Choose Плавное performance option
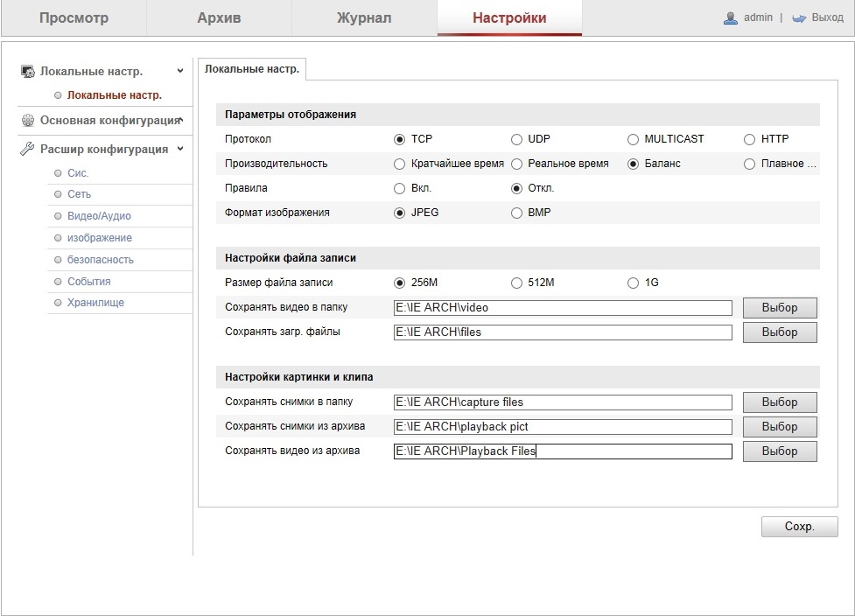855x616 pixels. pos(749,164)
